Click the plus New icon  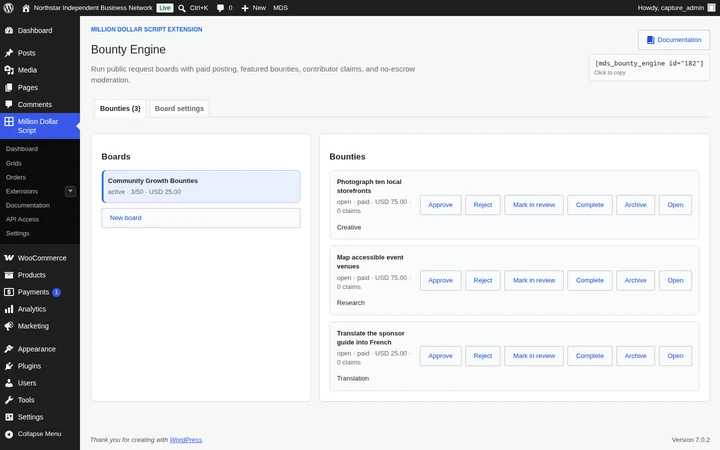245,8
